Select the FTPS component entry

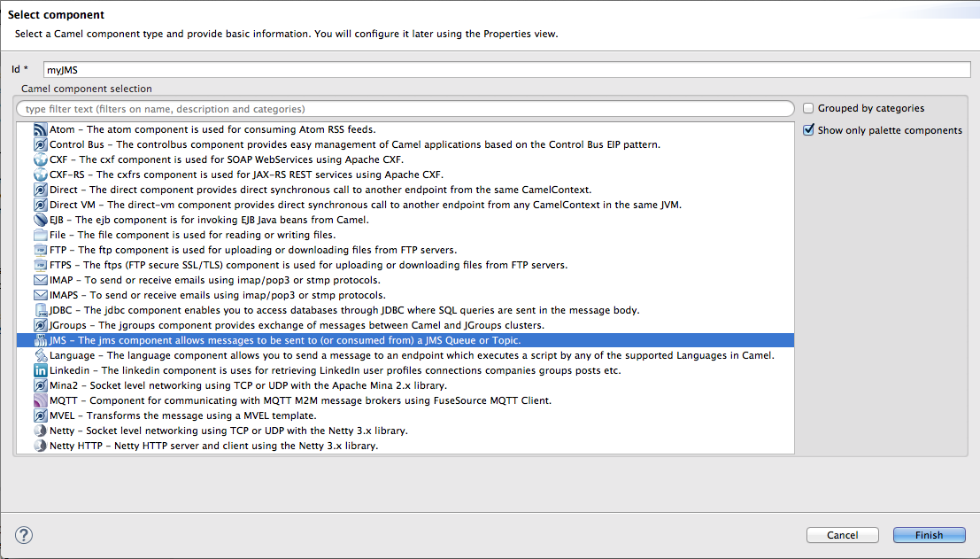tap(310, 265)
